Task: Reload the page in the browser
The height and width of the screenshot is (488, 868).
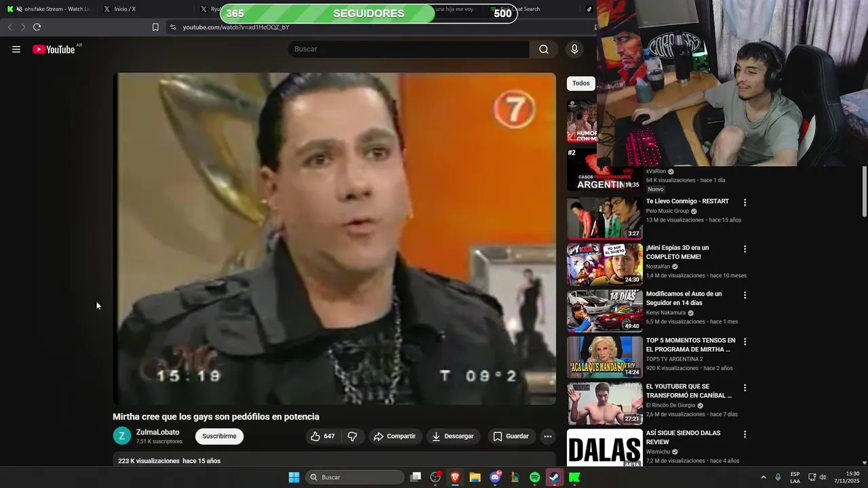Action: 37,27
